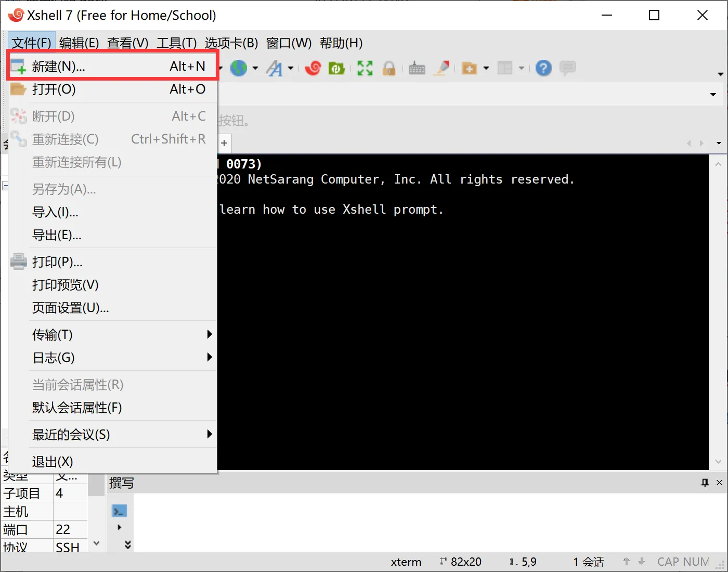Viewport: 728px width, 572px height.
Task: Open the 帮助(H) menu
Action: pyautogui.click(x=341, y=43)
